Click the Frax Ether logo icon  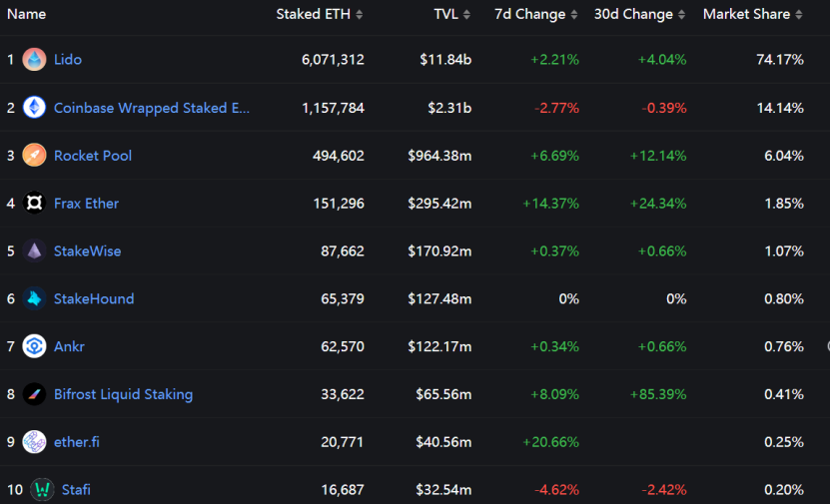click(34, 203)
